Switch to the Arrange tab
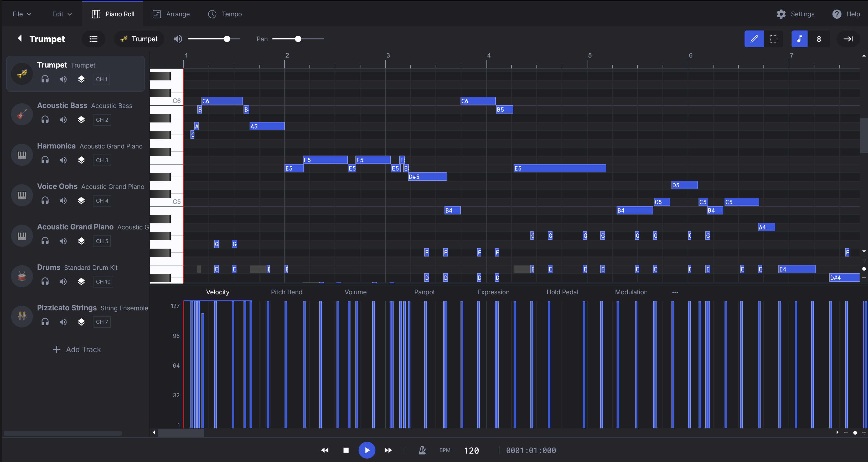 tap(171, 14)
